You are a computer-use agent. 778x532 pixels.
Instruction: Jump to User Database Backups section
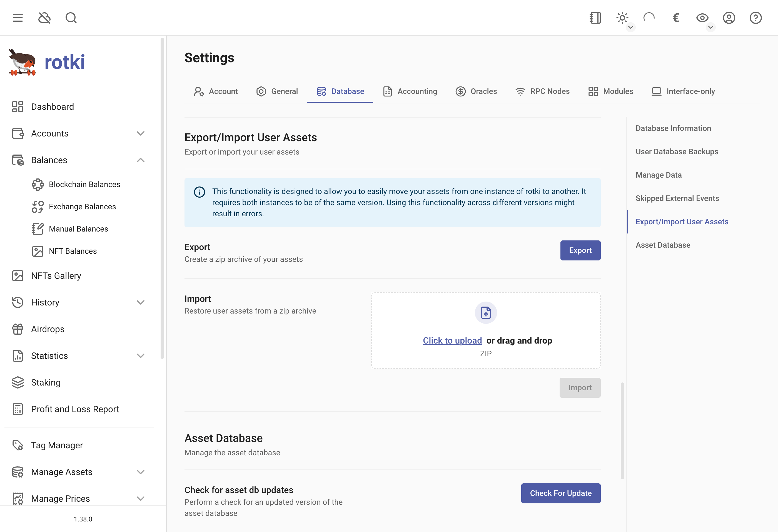click(x=677, y=152)
